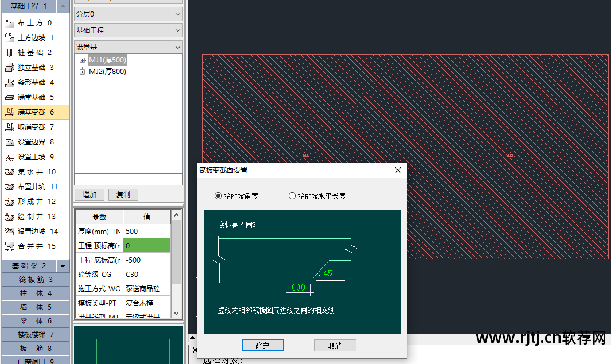
Task: Choose the 独立基础 isolated foundation icon
Action: coord(9,68)
